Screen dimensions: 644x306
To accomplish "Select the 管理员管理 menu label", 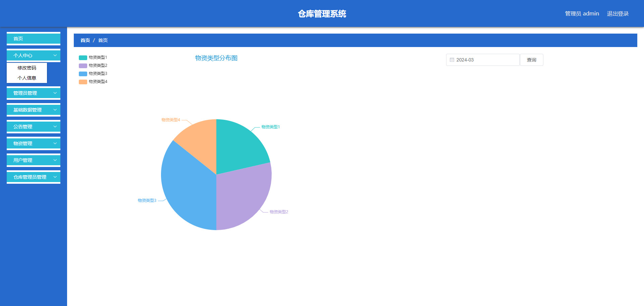I will pyautogui.click(x=25, y=93).
